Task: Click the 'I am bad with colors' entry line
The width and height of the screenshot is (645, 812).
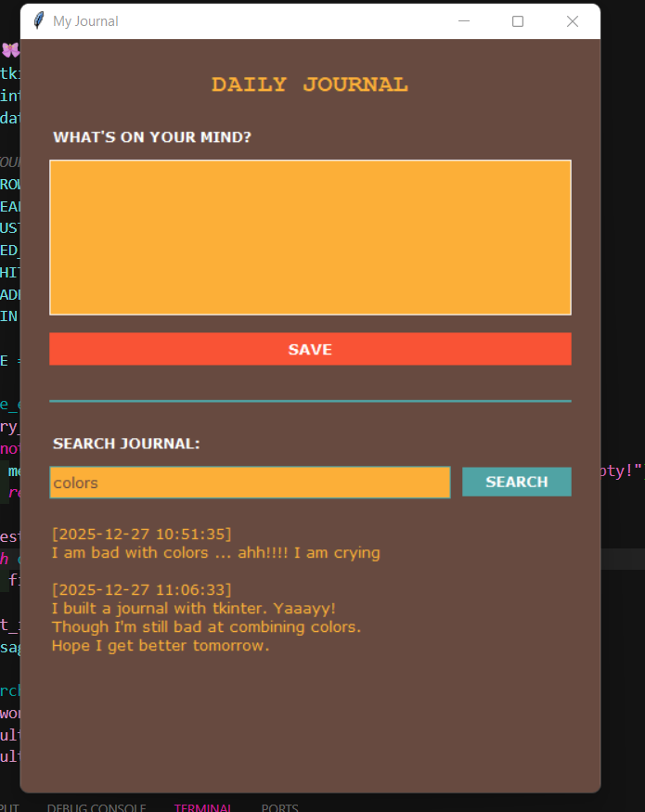Action: tap(216, 552)
